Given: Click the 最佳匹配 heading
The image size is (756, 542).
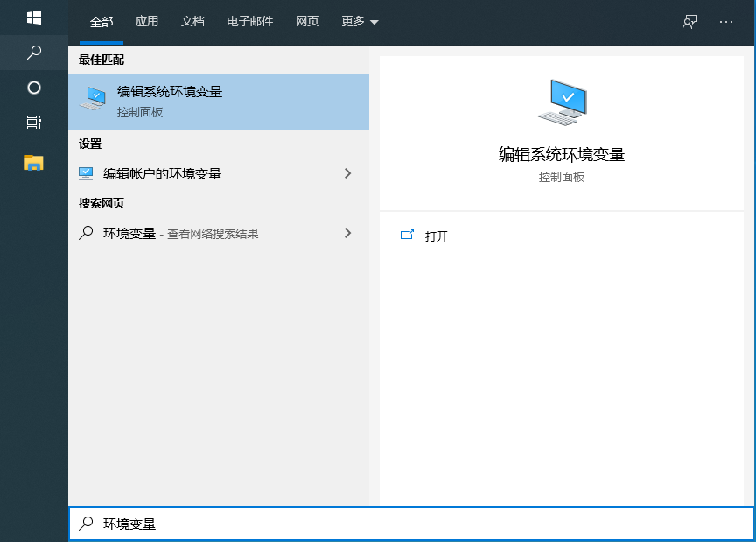Looking at the screenshot, I should coord(101,60).
